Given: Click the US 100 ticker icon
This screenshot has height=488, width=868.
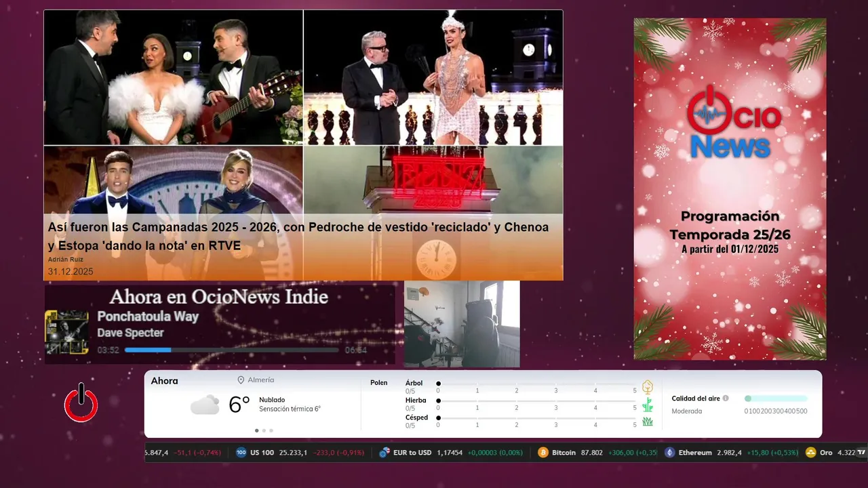Looking at the screenshot, I should click(241, 453).
